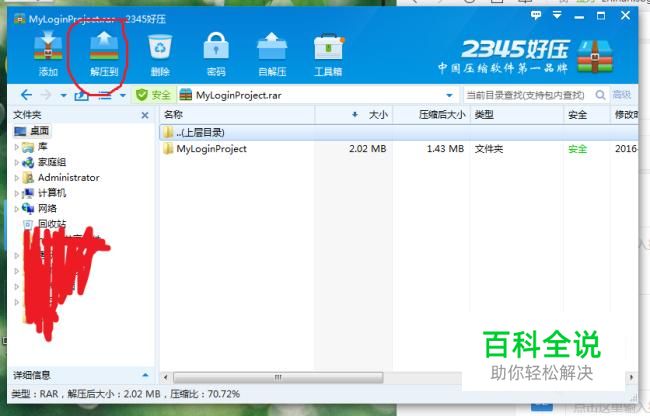650x416 pixels.
Task: Open the 工具箱 (Toolbox) icon
Action: [x=328, y=54]
